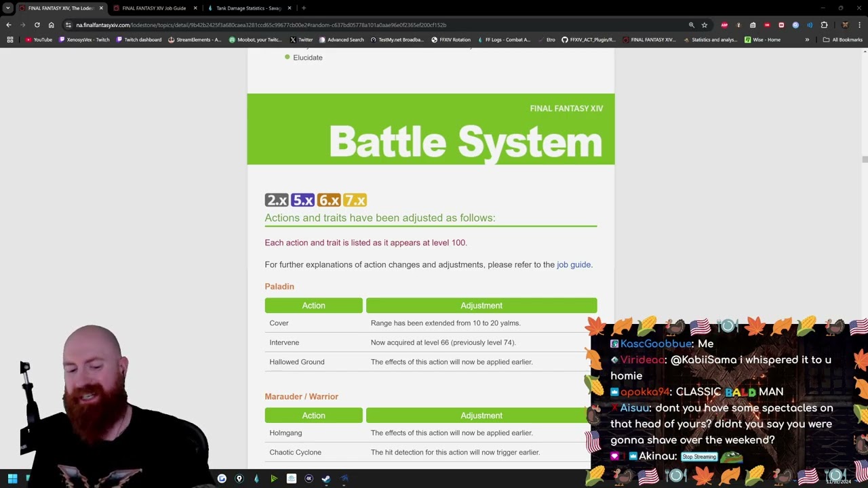Select the Cover action cell
The width and height of the screenshot is (868, 488).
[313, 323]
